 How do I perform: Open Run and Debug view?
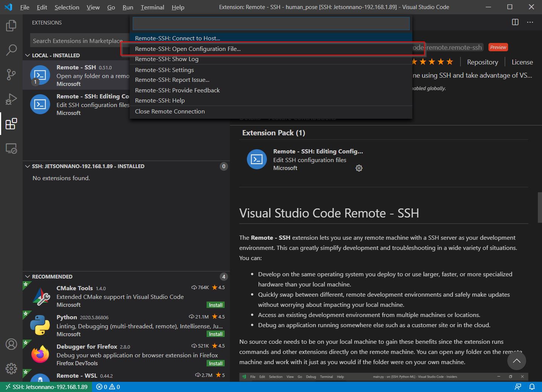click(x=11, y=99)
